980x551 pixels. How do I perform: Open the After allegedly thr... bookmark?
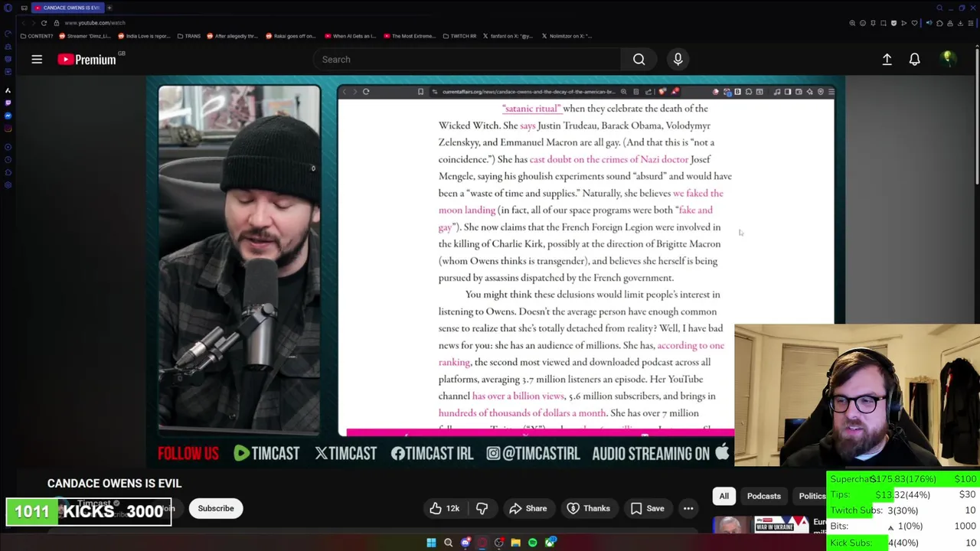(232, 36)
